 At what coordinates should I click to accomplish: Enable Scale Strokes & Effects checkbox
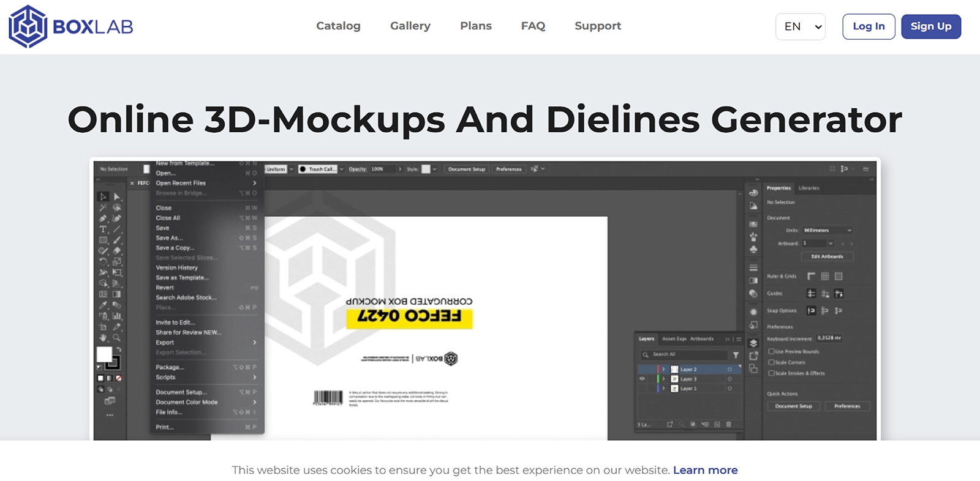click(x=771, y=373)
